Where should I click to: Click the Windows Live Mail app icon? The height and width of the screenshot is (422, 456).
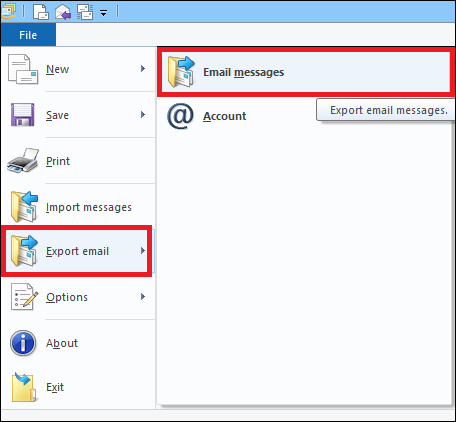pyautogui.click(x=8, y=11)
